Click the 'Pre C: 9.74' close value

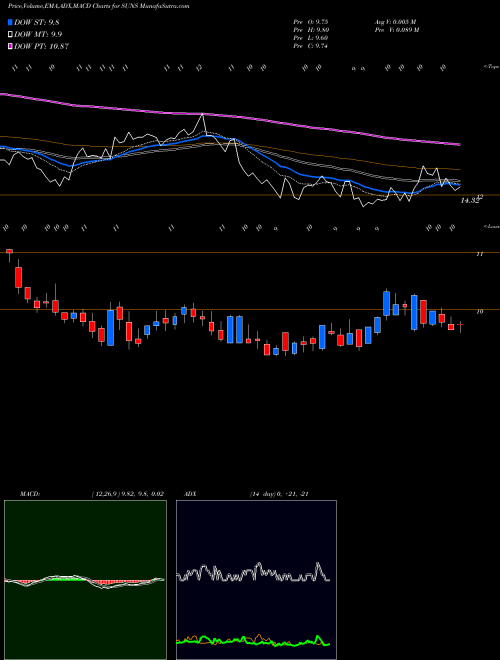(x=311, y=46)
